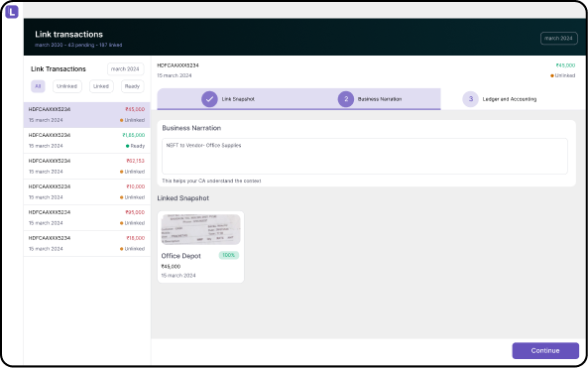Screen dimensions: 588x368
Task: Click the helper text about your CA
Action: tap(211, 181)
